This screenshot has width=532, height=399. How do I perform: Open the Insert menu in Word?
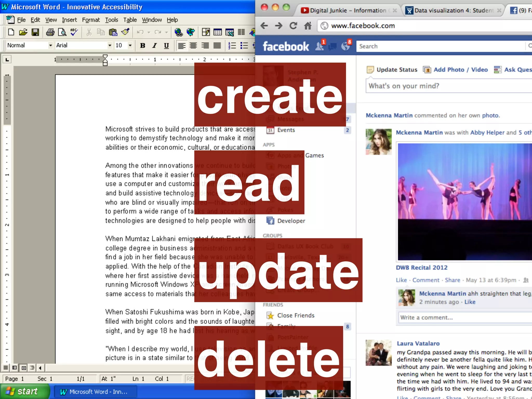[x=69, y=20]
